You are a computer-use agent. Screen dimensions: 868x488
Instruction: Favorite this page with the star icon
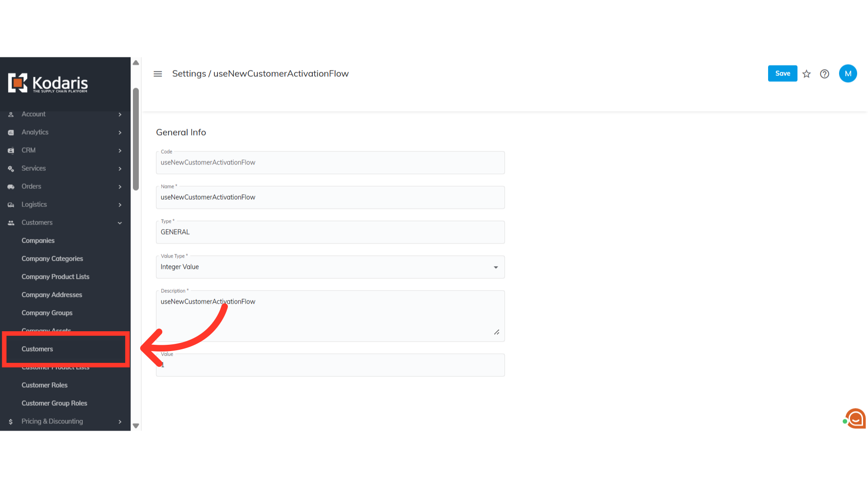807,74
